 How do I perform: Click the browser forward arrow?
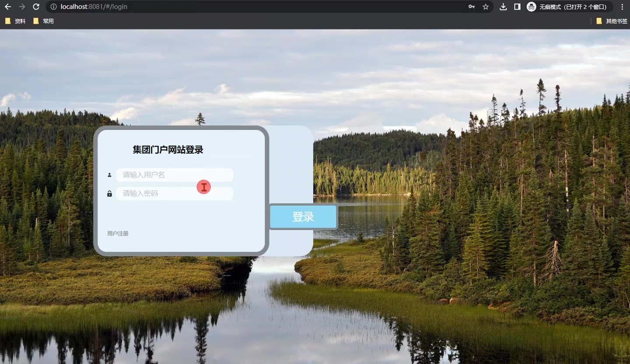pos(22,7)
